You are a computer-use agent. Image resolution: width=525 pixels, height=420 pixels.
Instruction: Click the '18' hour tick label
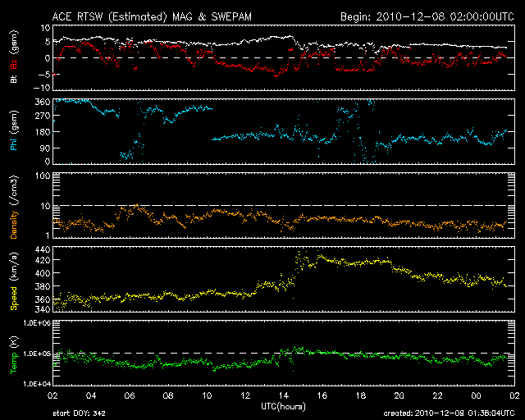(x=361, y=395)
